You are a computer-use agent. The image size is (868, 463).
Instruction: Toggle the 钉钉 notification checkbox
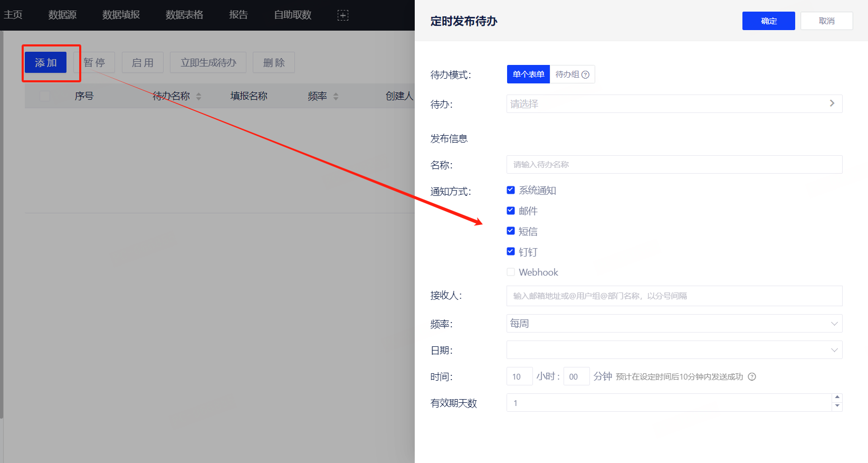[x=511, y=251]
